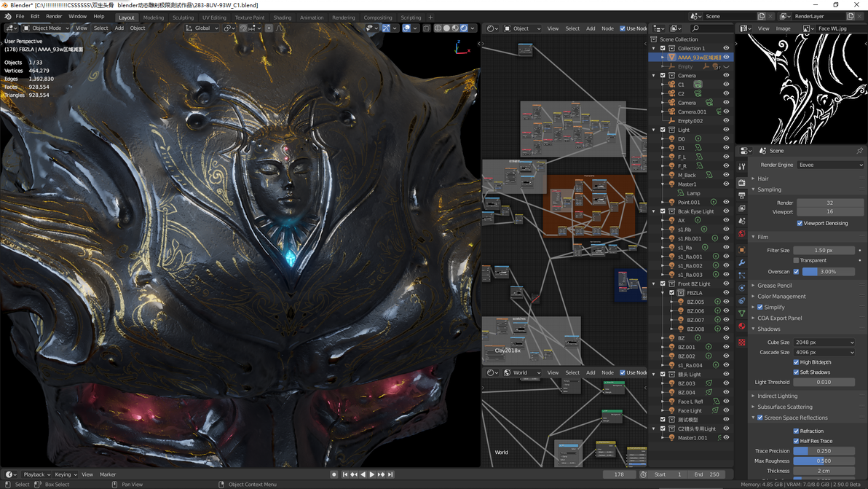Switch viewport to wireframe shading
The width and height of the screenshot is (868, 489).
pyautogui.click(x=438, y=28)
